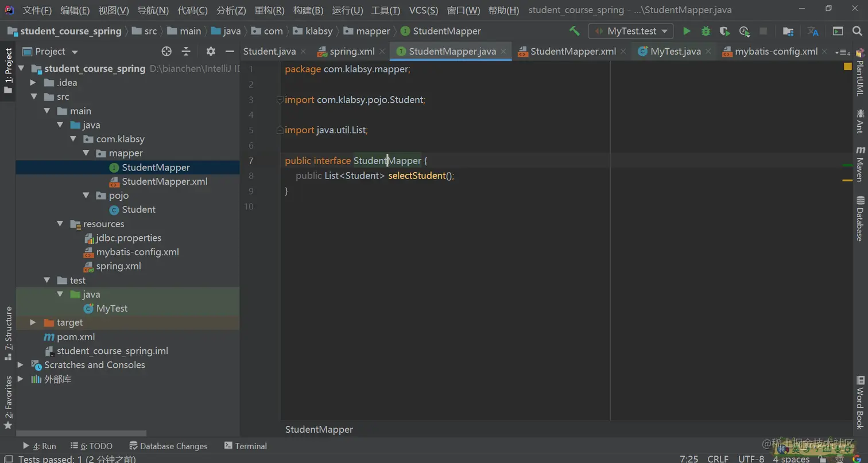Open the VCS(S) menu

coord(423,10)
